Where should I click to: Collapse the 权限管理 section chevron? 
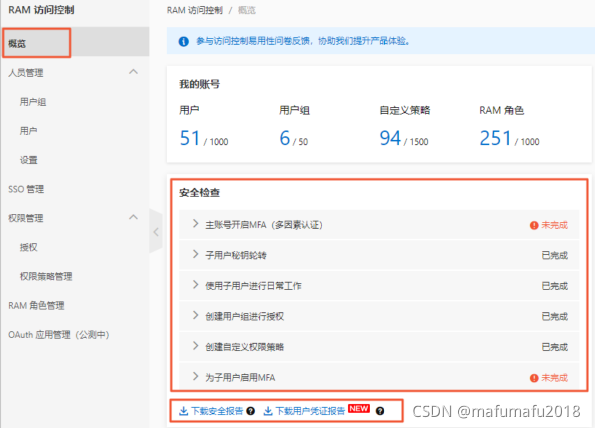[x=133, y=217]
